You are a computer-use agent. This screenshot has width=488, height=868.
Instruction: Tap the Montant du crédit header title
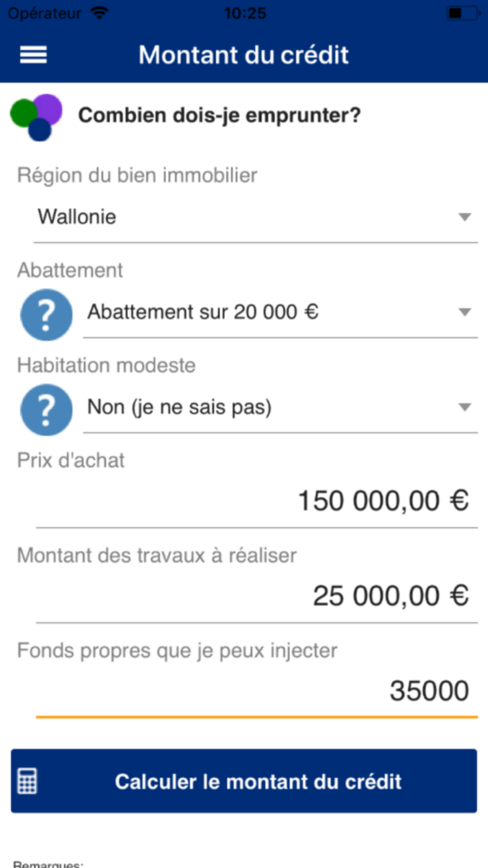pos(244,55)
